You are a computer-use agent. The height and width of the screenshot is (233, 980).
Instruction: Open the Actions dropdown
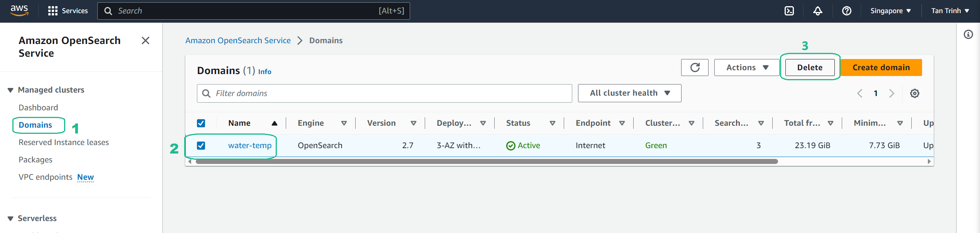tap(747, 68)
